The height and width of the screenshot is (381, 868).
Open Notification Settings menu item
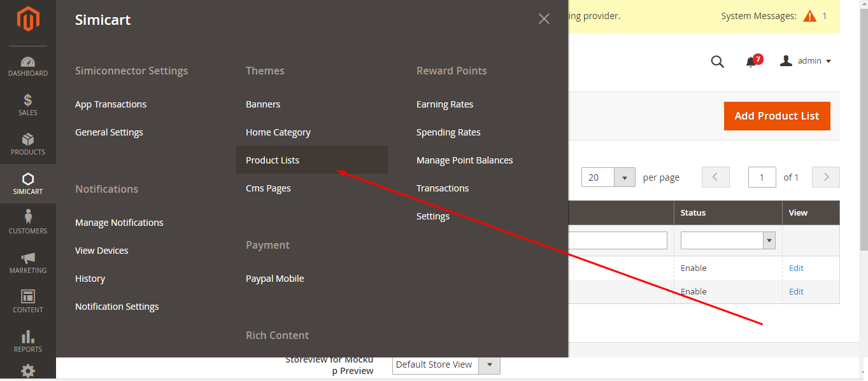click(x=117, y=307)
